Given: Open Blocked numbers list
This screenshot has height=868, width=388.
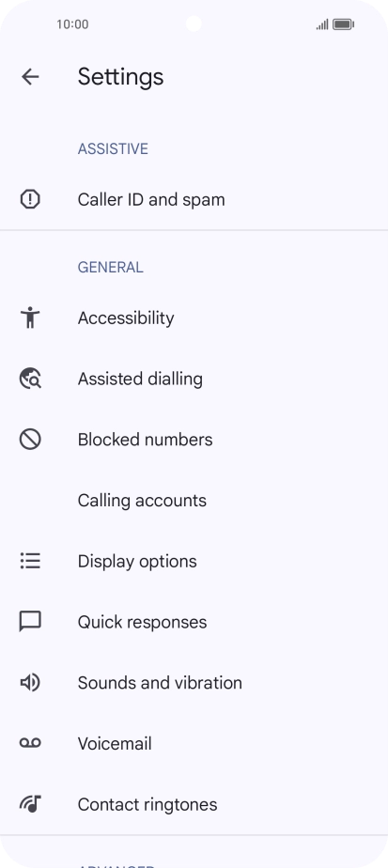Looking at the screenshot, I should [x=194, y=440].
